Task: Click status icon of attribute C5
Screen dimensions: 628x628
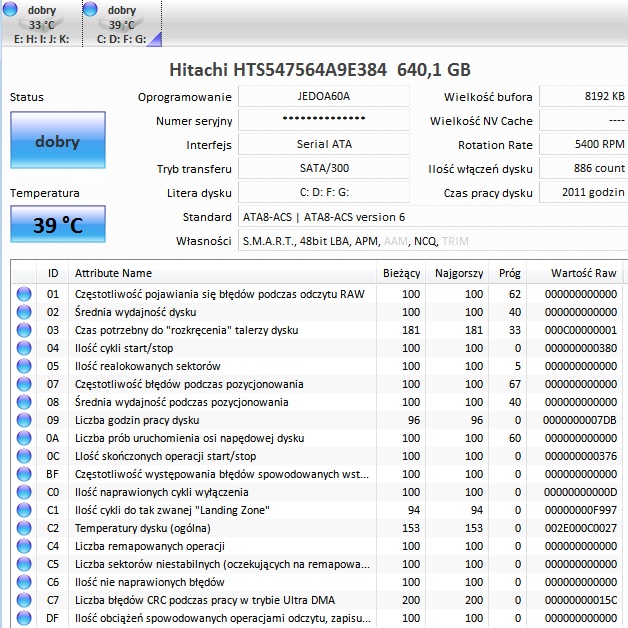Action: click(x=24, y=564)
